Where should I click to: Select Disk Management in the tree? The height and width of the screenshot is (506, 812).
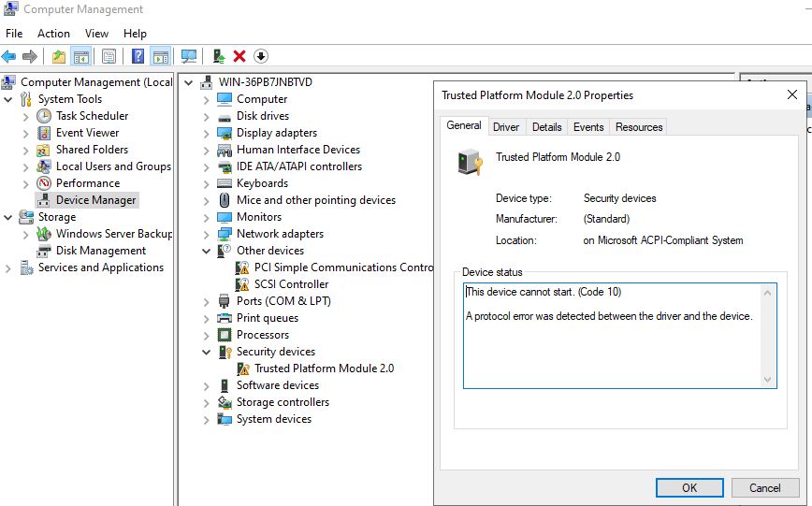(x=101, y=251)
